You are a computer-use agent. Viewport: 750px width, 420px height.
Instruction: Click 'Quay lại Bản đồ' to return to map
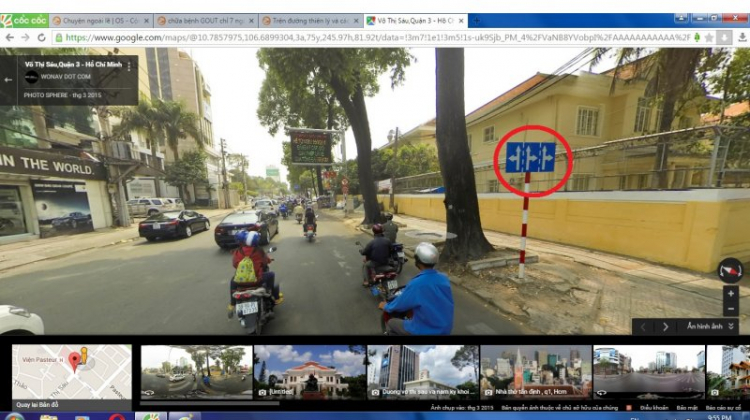(x=37, y=405)
